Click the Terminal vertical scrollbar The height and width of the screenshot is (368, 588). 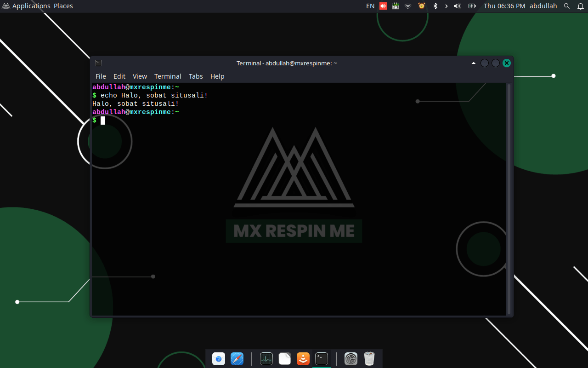(509, 199)
